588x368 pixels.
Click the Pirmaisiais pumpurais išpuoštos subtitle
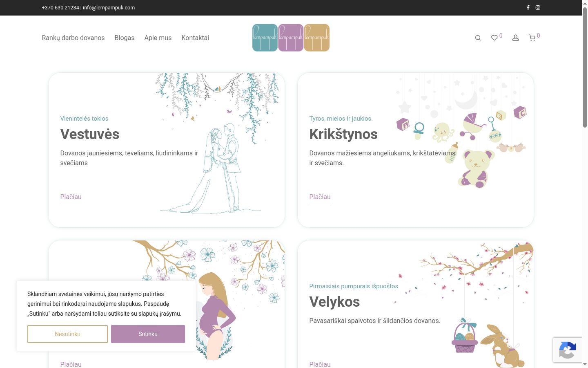coord(354,286)
